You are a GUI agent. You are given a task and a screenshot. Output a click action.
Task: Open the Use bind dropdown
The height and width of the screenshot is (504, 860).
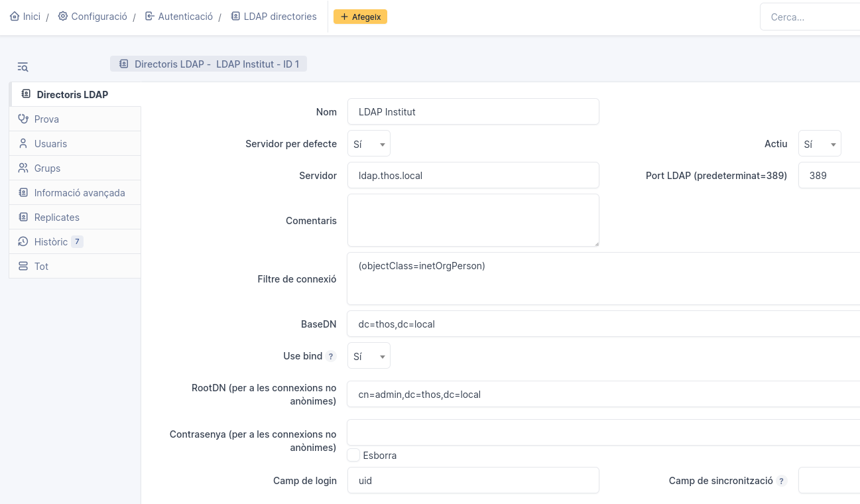point(369,355)
